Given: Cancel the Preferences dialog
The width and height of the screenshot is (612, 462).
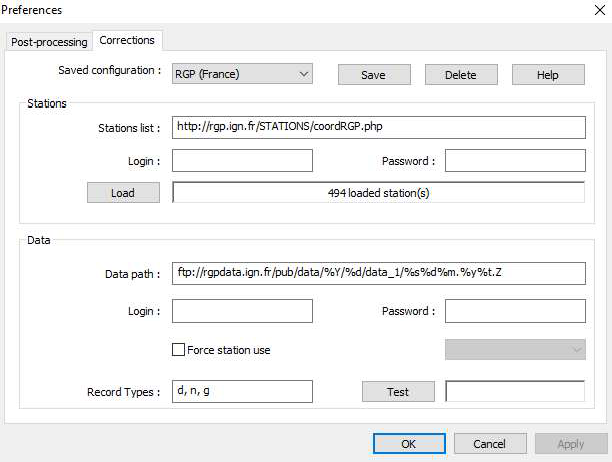Looking at the screenshot, I should [x=490, y=444].
